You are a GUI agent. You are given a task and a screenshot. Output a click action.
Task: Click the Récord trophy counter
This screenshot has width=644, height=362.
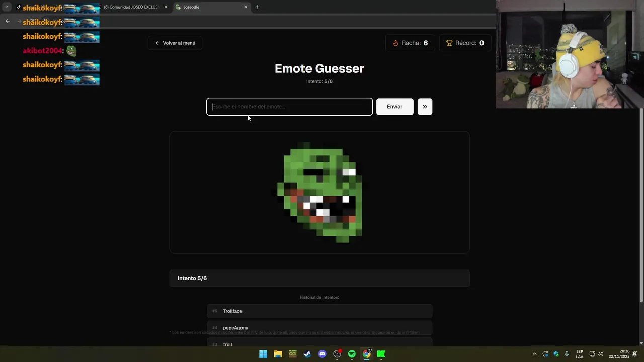click(x=465, y=43)
